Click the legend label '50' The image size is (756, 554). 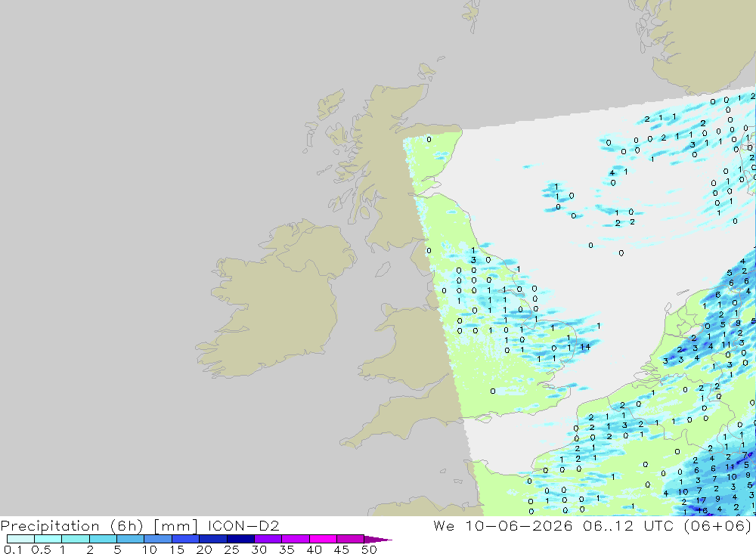(x=369, y=549)
